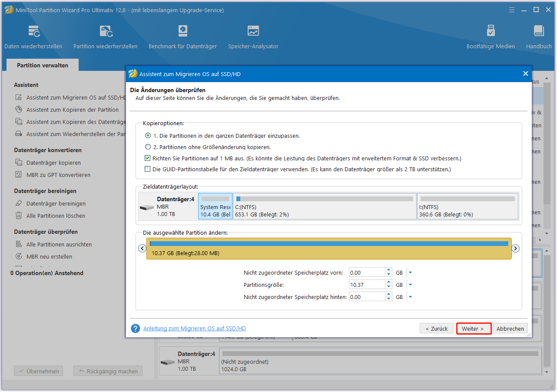Switch to Partition verwalten tab

click(x=43, y=65)
